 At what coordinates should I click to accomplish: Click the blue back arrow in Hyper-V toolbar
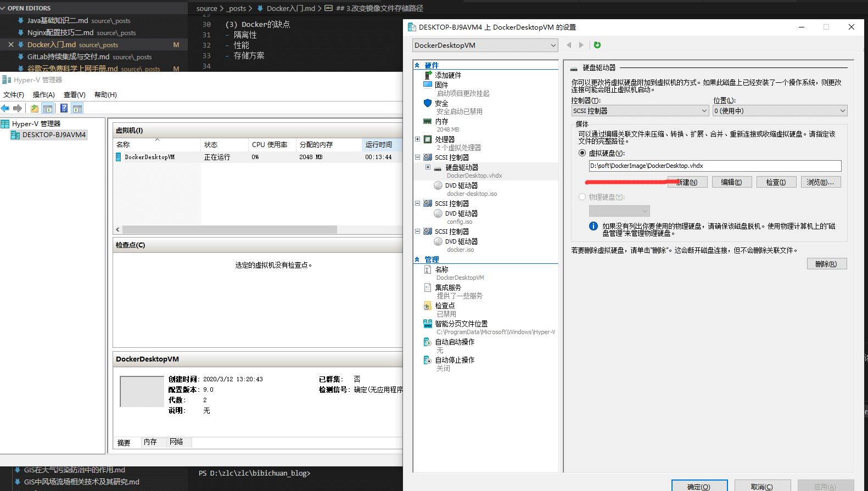[5, 108]
